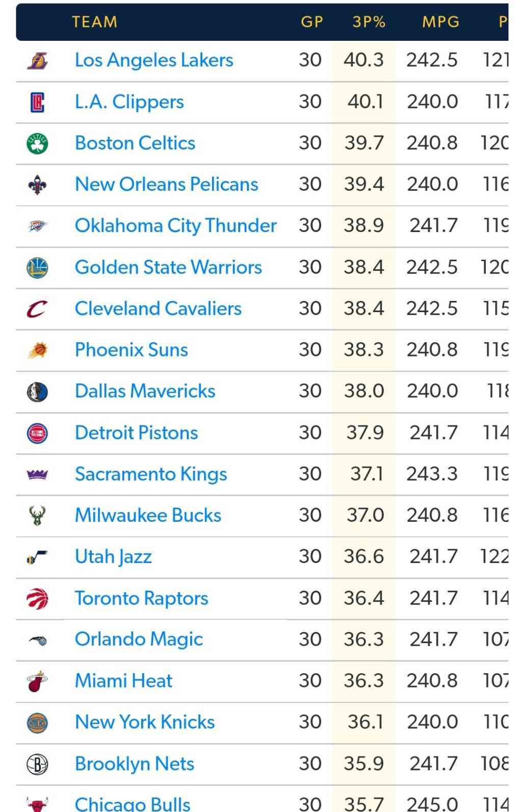The width and height of the screenshot is (524, 812).
Task: Open the New Orleans Pelicans team link
Action: point(167,184)
